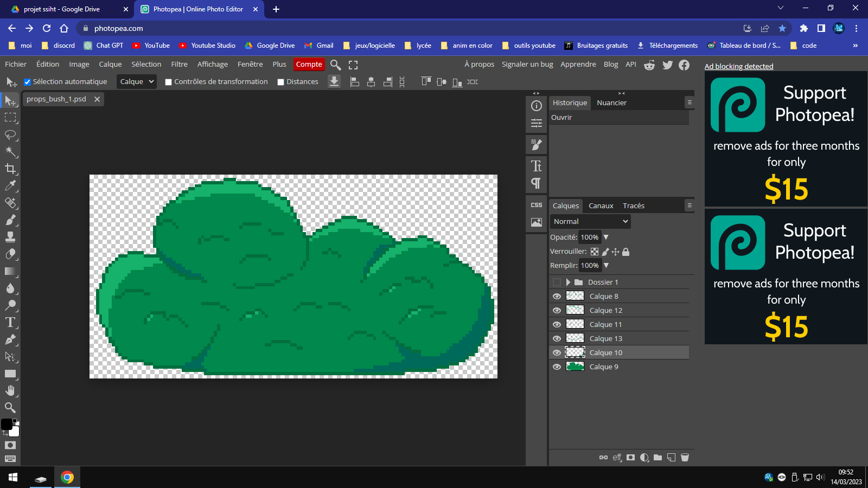Viewport: 868px width, 488px height.
Task: Create a new folder in layers panel
Action: pos(658,458)
